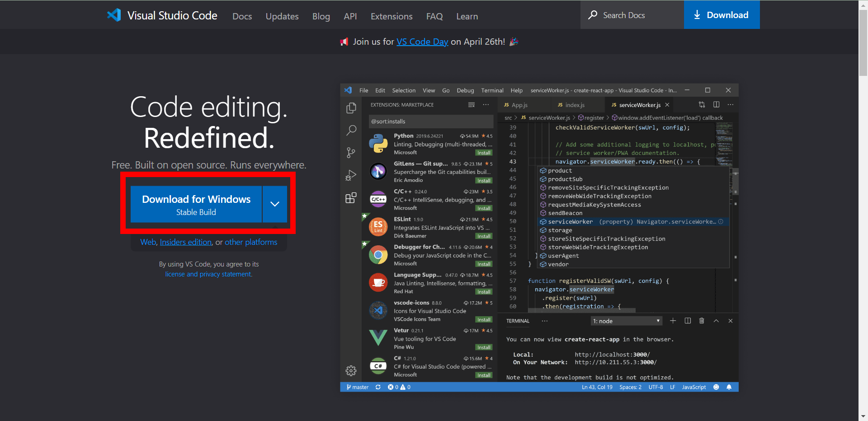Open the other platforms link

251,242
